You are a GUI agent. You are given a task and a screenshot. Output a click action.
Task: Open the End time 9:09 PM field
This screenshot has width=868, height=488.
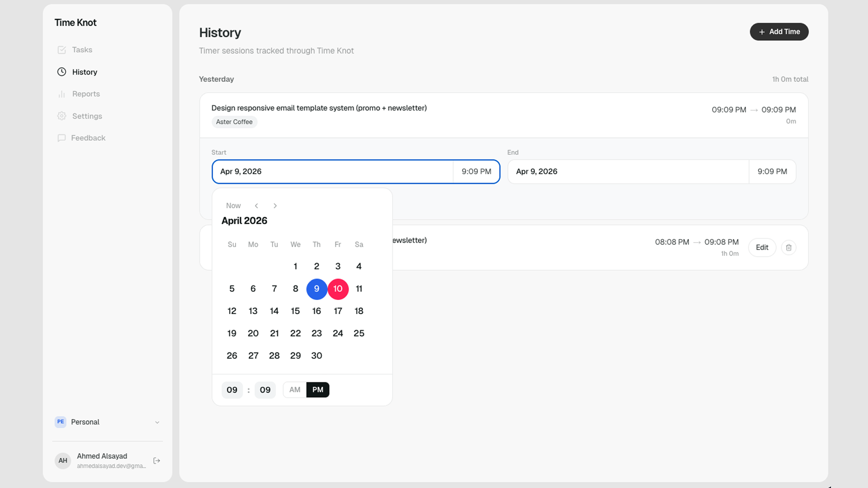772,172
